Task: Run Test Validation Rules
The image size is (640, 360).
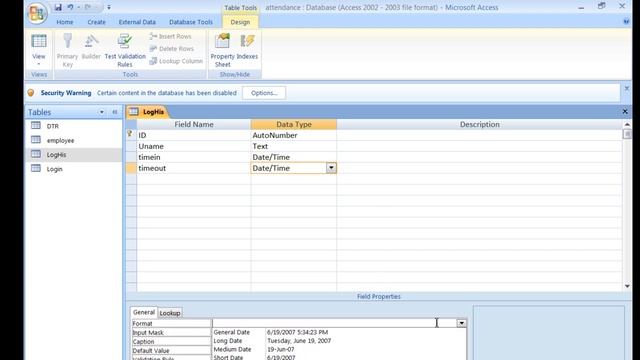Action: [x=125, y=50]
